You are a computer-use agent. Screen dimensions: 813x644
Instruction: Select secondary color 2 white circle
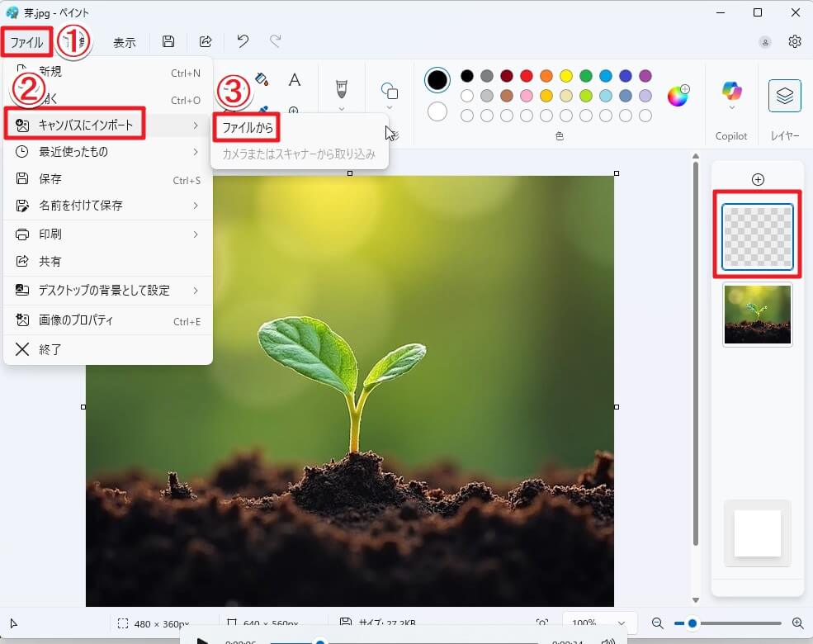pyautogui.click(x=437, y=111)
